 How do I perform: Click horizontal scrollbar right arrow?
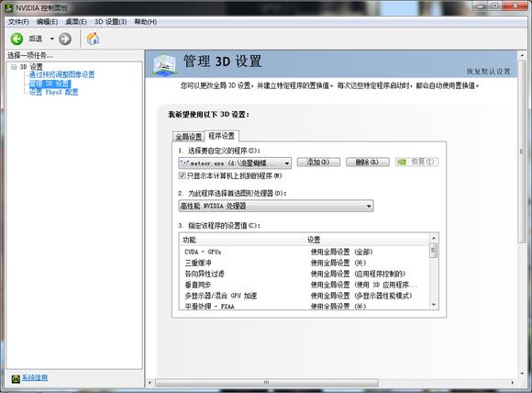tap(513, 383)
